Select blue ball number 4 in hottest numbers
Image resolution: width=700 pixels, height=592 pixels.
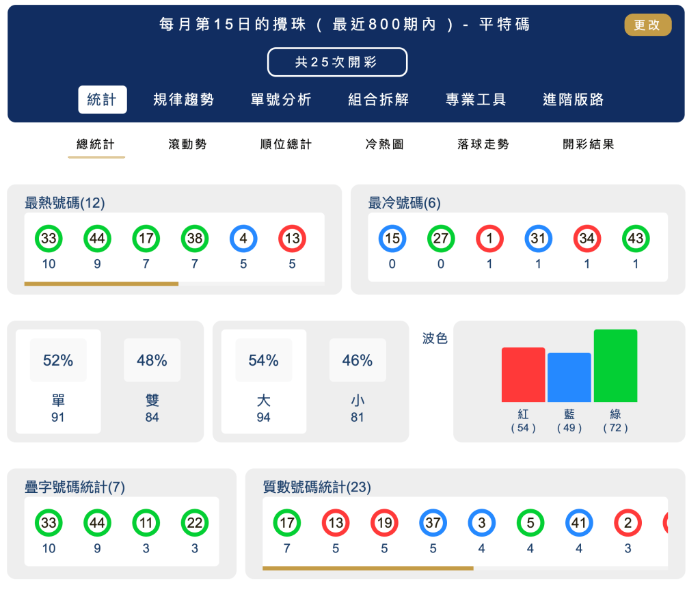243,239
